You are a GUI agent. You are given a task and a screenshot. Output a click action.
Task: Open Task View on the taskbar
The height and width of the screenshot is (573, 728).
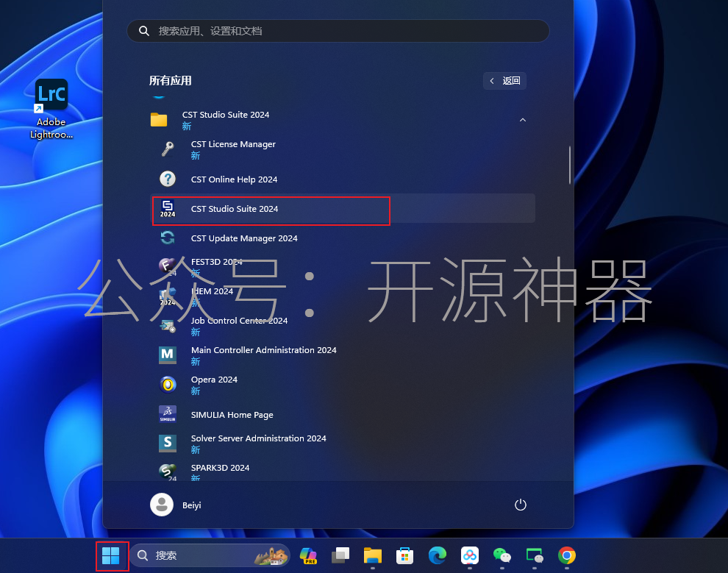(x=340, y=555)
